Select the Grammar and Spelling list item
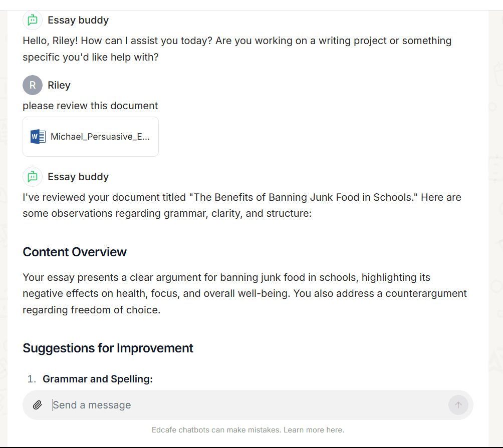Screen dimensions: 503x448 pos(98,379)
